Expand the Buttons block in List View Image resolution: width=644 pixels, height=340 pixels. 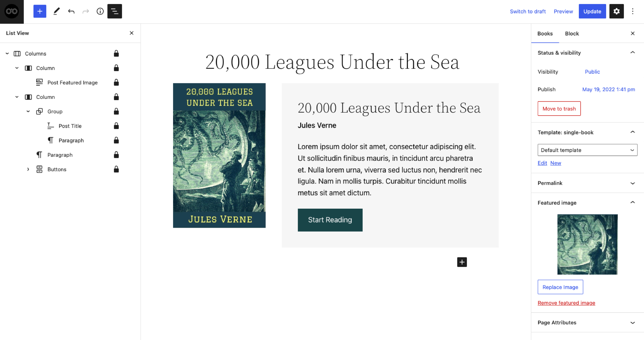pos(28,169)
